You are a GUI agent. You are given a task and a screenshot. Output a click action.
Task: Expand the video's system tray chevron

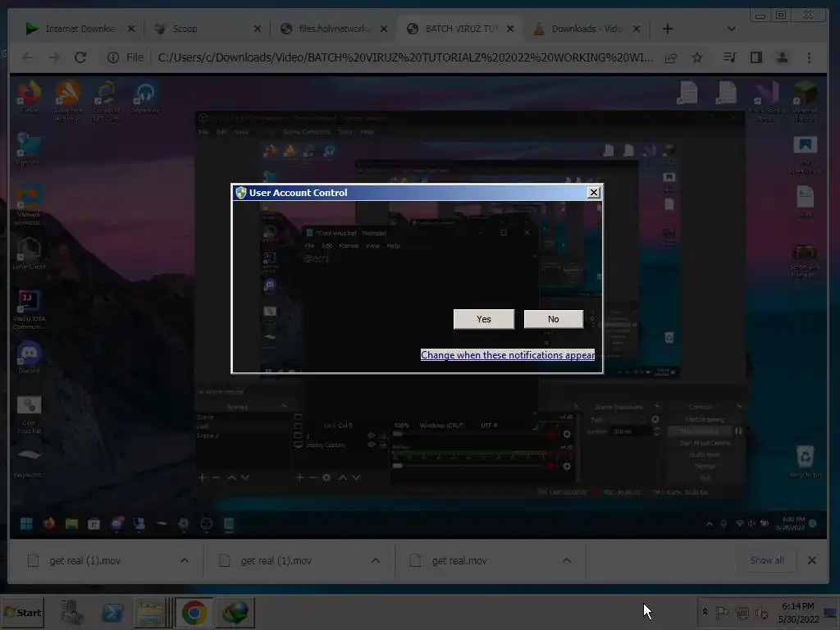tap(710, 523)
